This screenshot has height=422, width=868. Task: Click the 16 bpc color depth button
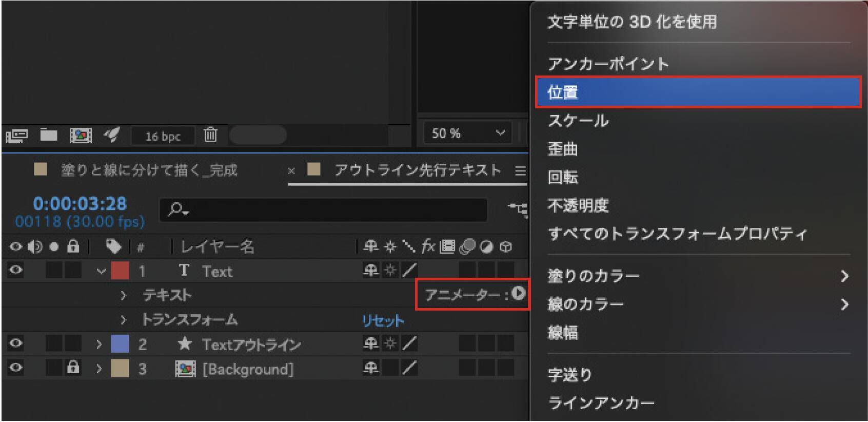[163, 136]
